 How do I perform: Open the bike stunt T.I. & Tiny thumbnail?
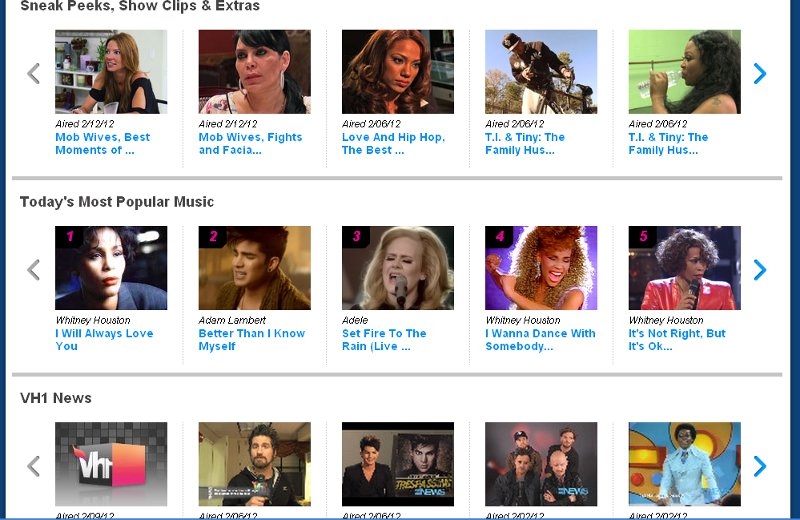coord(541,72)
